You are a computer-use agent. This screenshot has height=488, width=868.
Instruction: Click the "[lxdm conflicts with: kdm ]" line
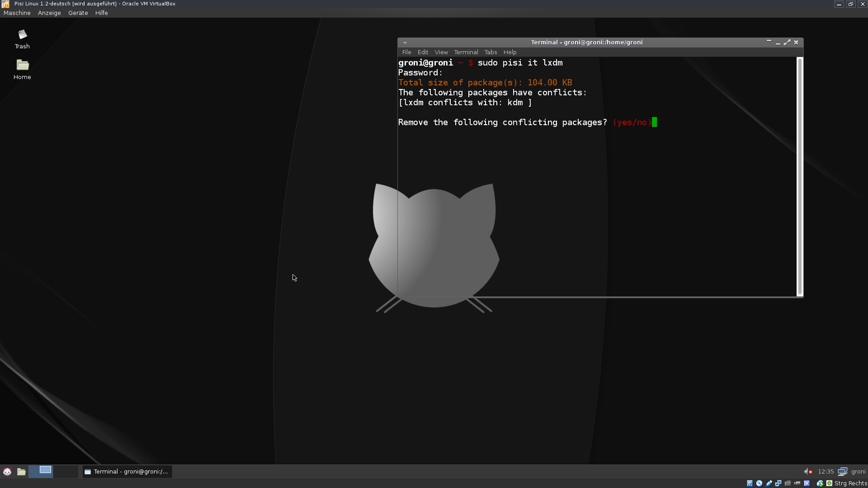pyautogui.click(x=465, y=102)
